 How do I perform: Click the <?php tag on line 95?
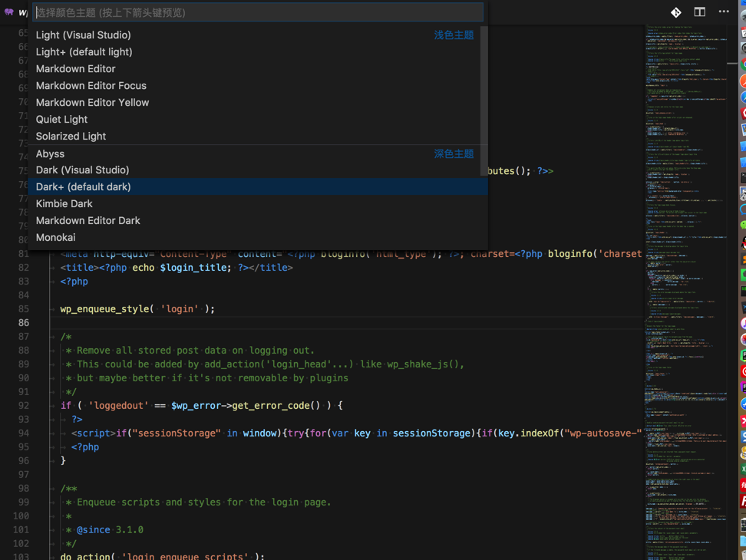tap(85, 447)
